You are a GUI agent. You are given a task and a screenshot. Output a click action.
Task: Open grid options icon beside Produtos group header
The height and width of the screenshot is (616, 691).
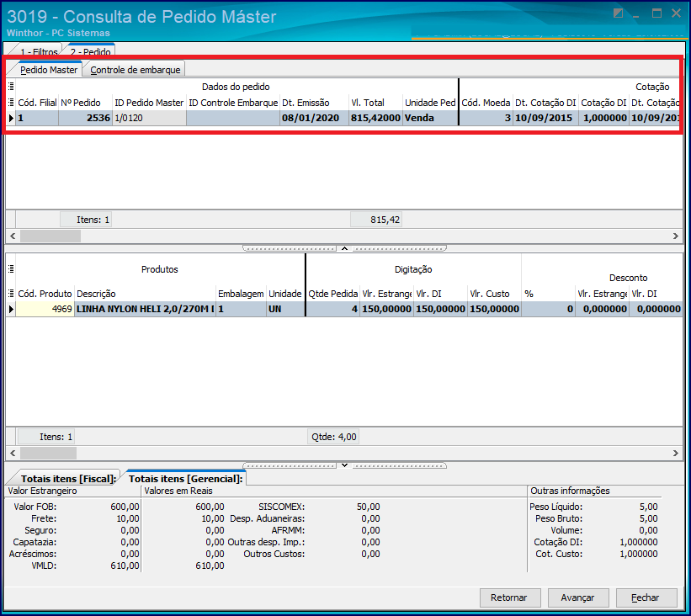click(11, 268)
